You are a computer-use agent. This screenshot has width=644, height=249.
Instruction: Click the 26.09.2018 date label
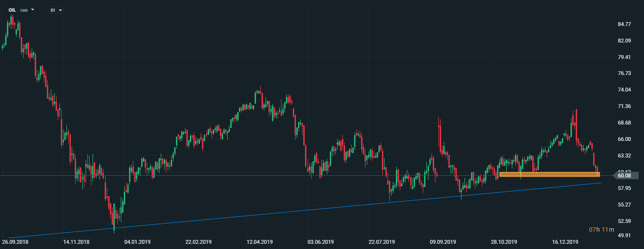[x=15, y=242]
